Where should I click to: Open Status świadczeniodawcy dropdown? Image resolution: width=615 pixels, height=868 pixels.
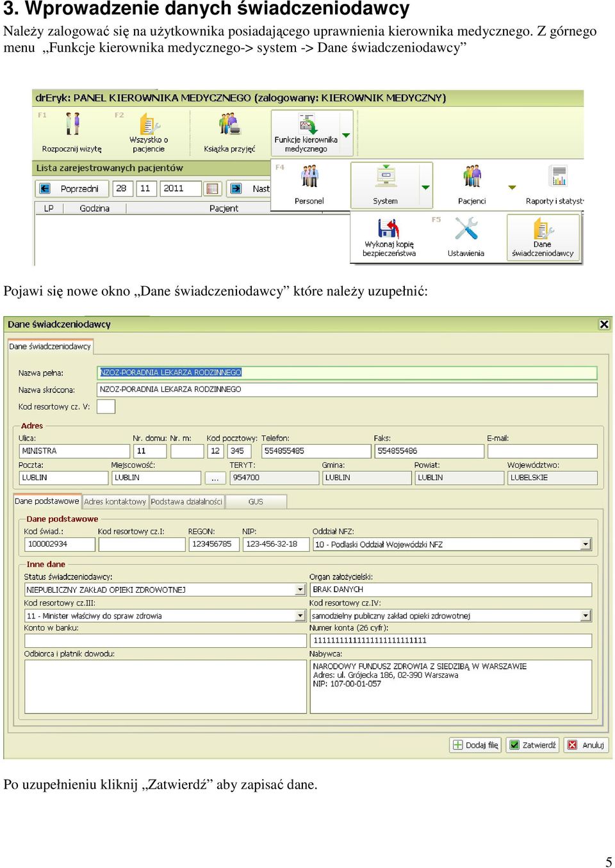point(300,590)
